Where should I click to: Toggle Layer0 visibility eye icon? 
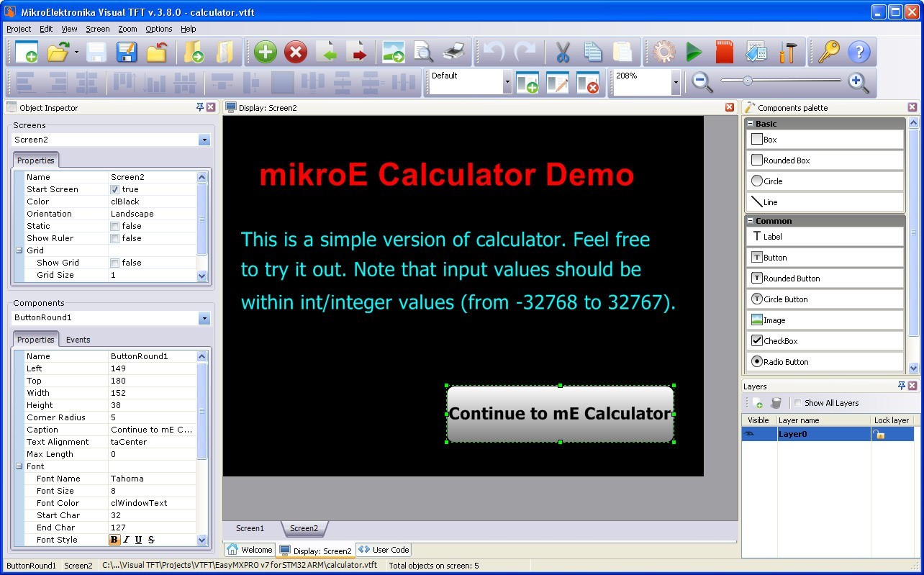point(750,434)
